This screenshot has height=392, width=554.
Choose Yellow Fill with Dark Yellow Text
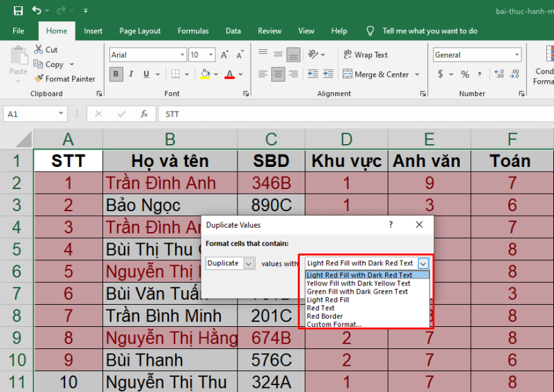(x=359, y=283)
